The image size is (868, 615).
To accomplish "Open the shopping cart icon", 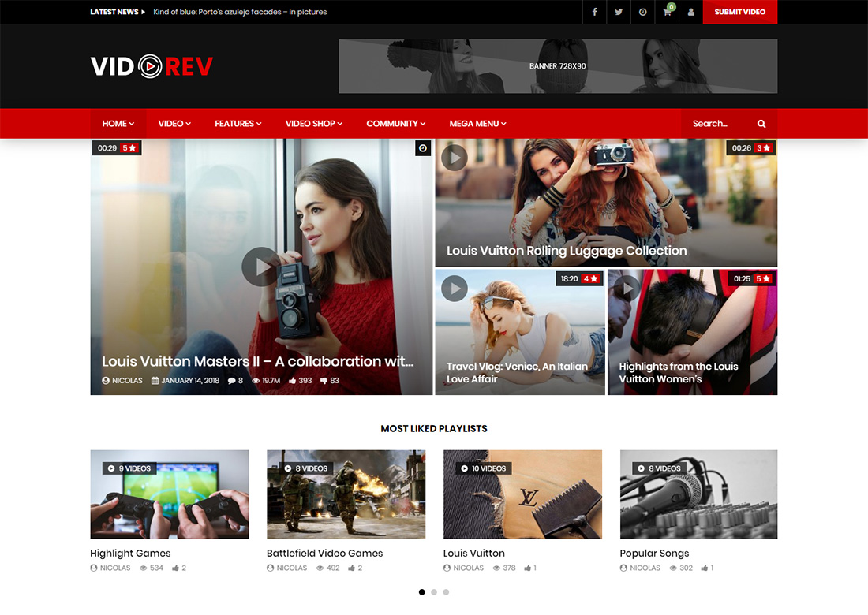I will pyautogui.click(x=667, y=12).
